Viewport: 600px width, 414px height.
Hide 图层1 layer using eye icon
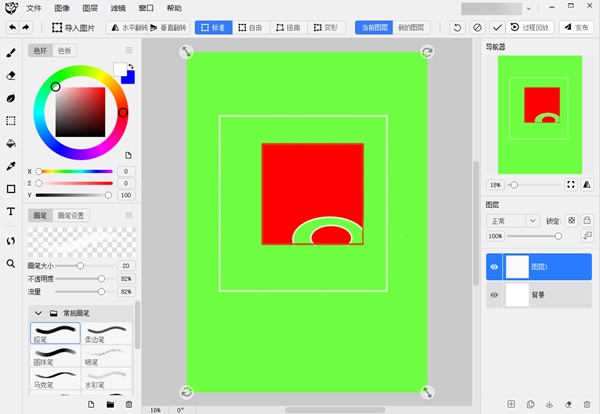coord(493,267)
